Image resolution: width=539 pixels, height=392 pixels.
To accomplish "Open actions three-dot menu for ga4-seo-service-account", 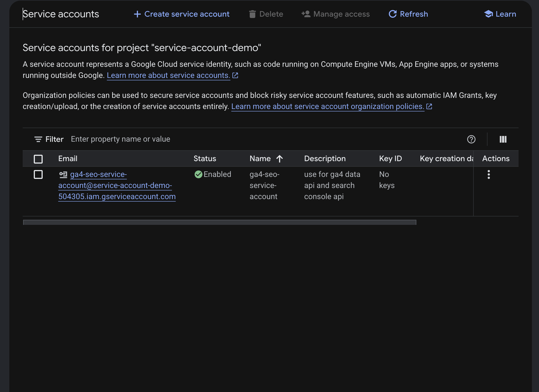I will point(489,174).
